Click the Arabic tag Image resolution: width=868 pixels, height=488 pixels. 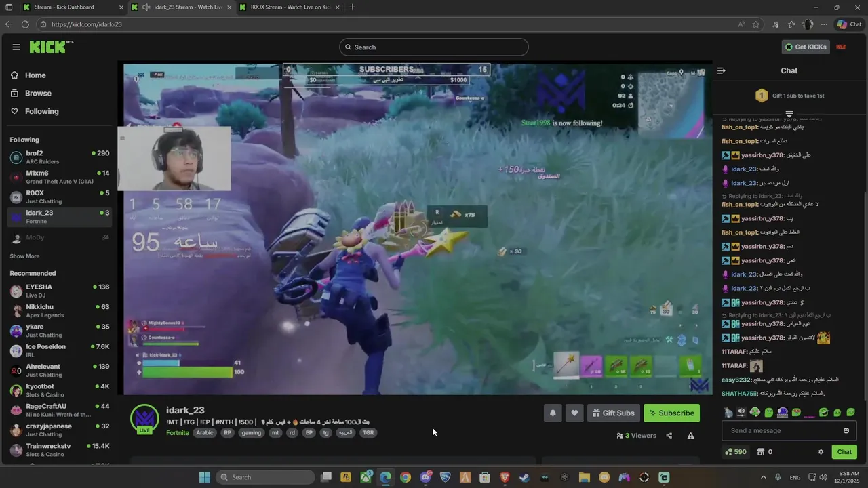click(x=205, y=433)
